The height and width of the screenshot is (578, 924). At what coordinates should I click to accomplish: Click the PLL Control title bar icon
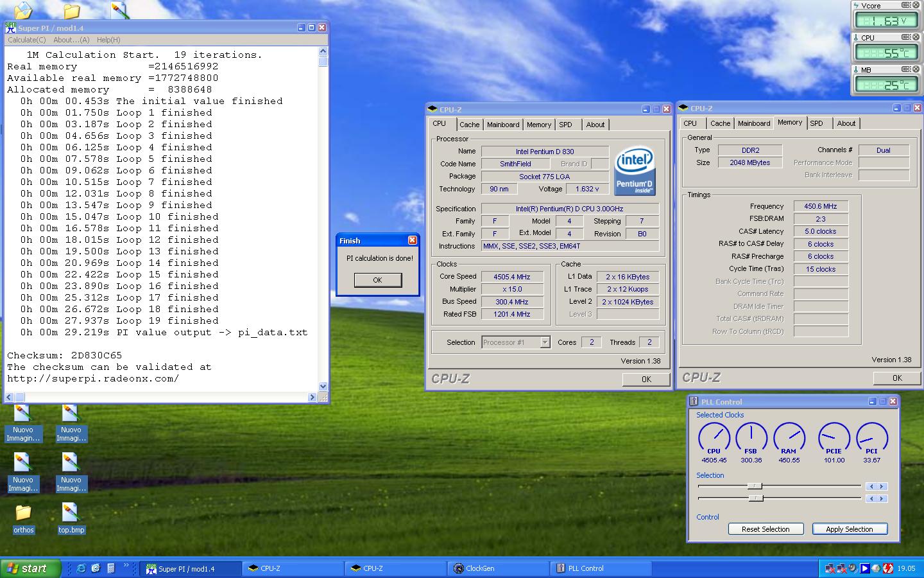pyautogui.click(x=694, y=401)
